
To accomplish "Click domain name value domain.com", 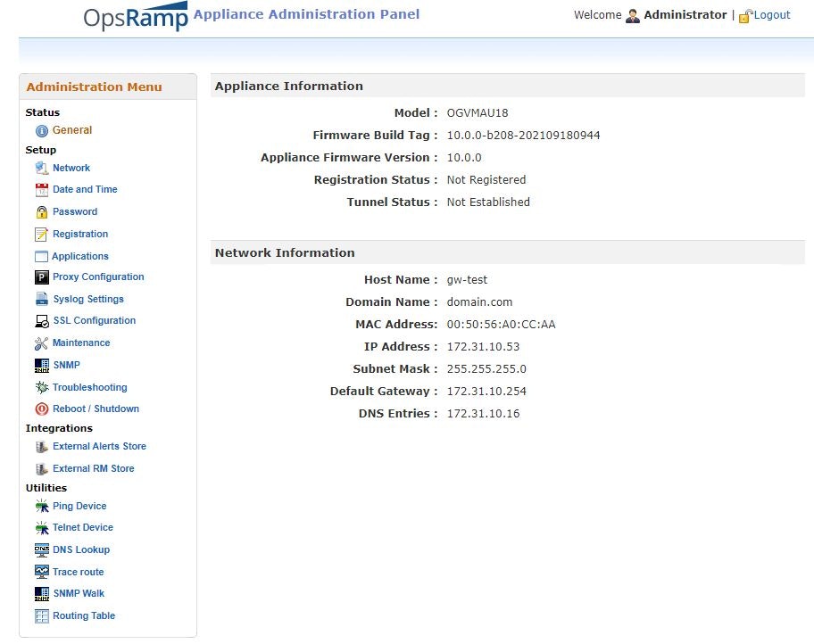I will point(479,302).
